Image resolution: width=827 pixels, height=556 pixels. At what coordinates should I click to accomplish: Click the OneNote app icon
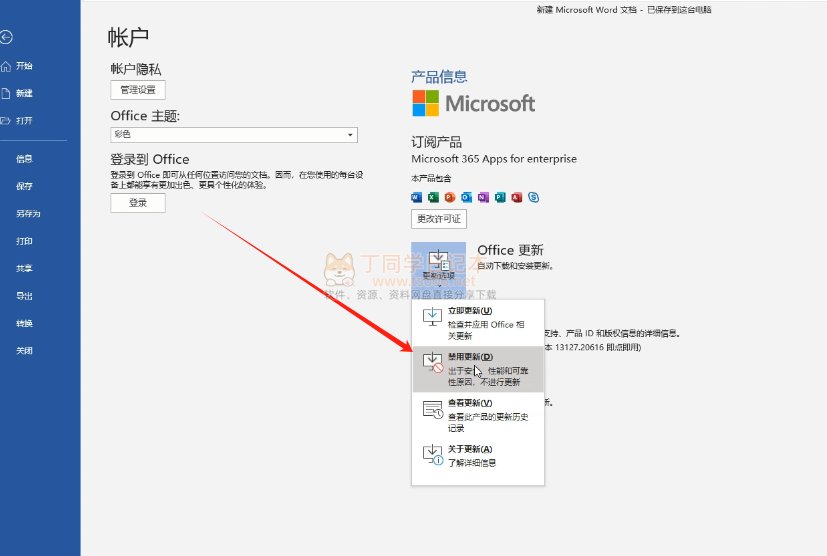[x=483, y=197]
